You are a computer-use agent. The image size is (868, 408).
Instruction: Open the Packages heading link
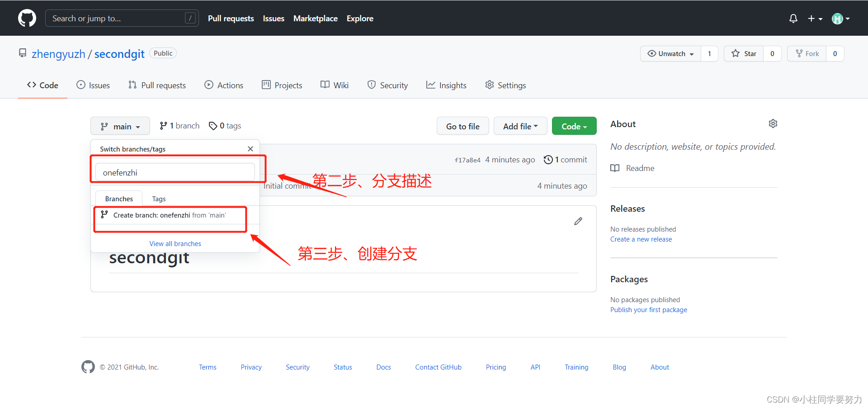629,279
